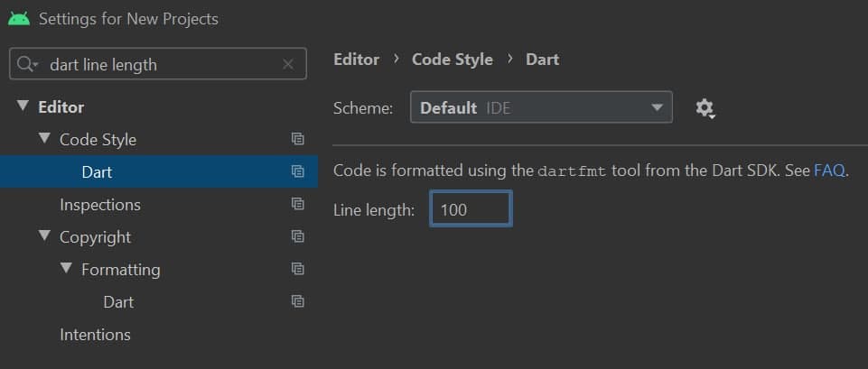Click Code Style in the breadcrumb
Viewport: 868px width, 369px height.
(453, 60)
